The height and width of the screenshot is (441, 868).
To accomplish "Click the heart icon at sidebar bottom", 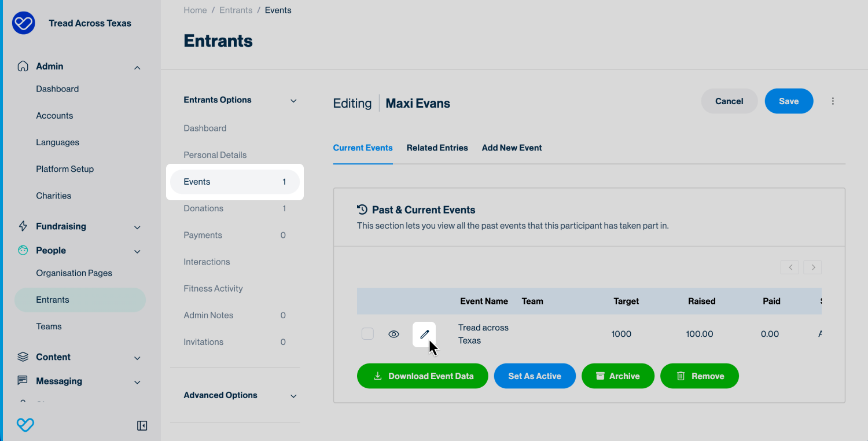I will pyautogui.click(x=25, y=425).
